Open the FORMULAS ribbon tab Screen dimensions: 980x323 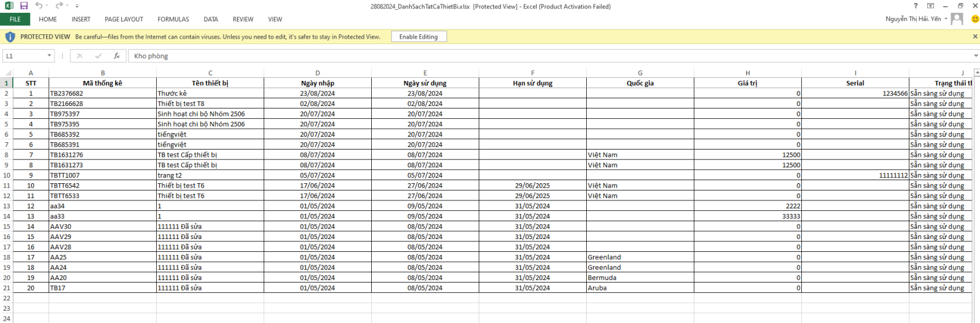pyautogui.click(x=173, y=19)
